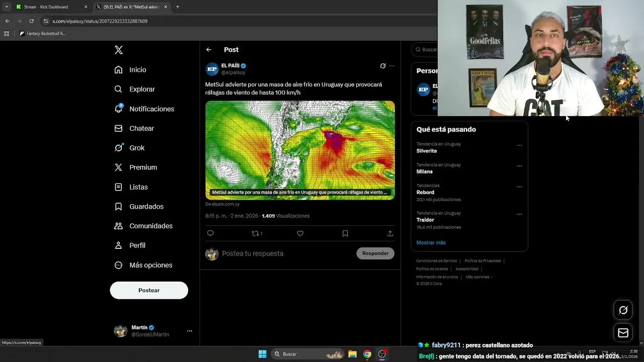Click the 1.409 Visualizaciones count
Image resolution: width=644 pixels, height=362 pixels.
pyautogui.click(x=286, y=216)
